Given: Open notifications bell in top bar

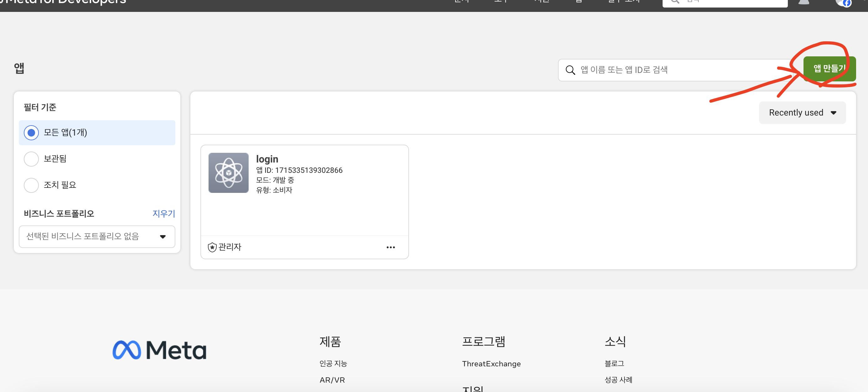Looking at the screenshot, I should point(803,2).
